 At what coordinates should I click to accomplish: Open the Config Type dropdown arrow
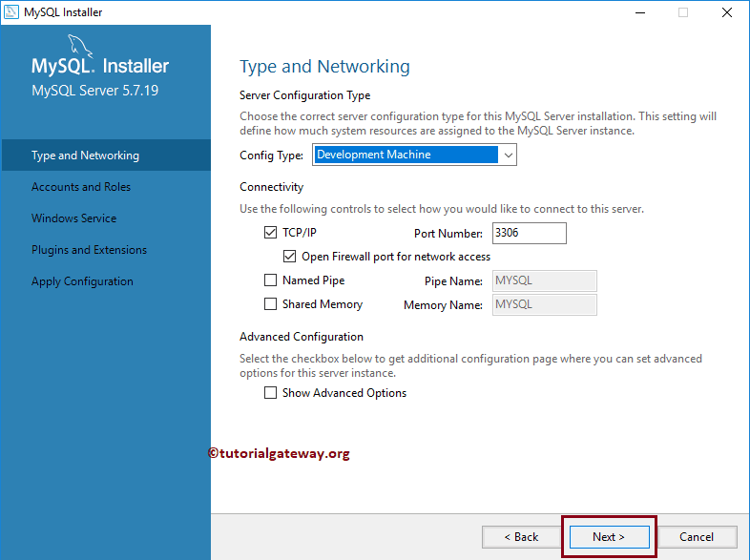pyautogui.click(x=508, y=155)
